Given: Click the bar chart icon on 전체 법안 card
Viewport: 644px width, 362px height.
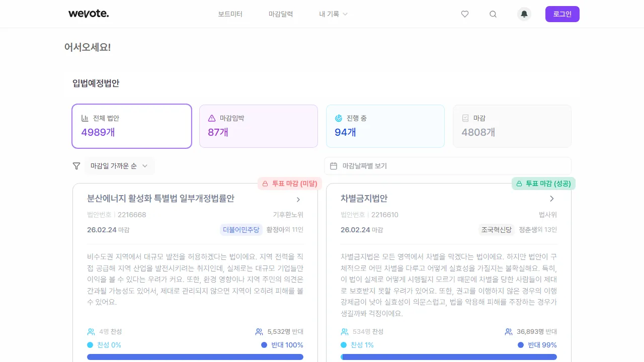Looking at the screenshot, I should (85, 118).
